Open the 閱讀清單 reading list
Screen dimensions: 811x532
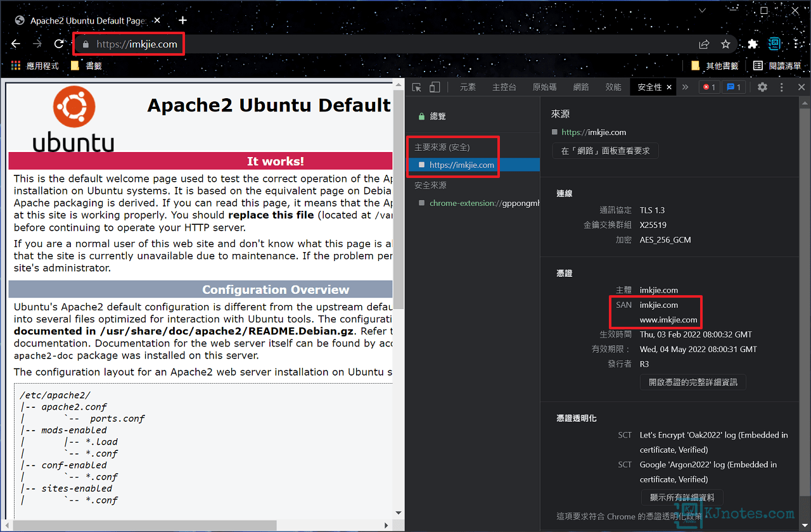tap(777, 65)
